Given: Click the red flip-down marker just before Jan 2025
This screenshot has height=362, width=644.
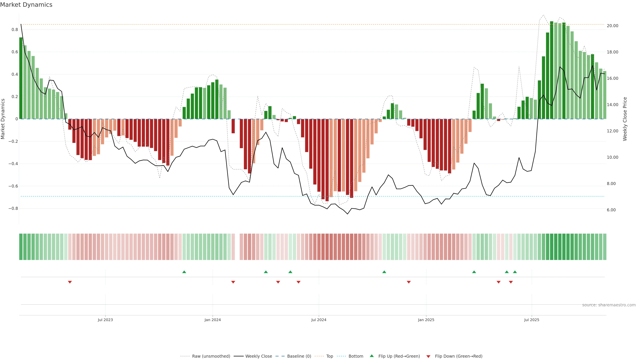Looking at the screenshot, I should pyautogui.click(x=409, y=282).
